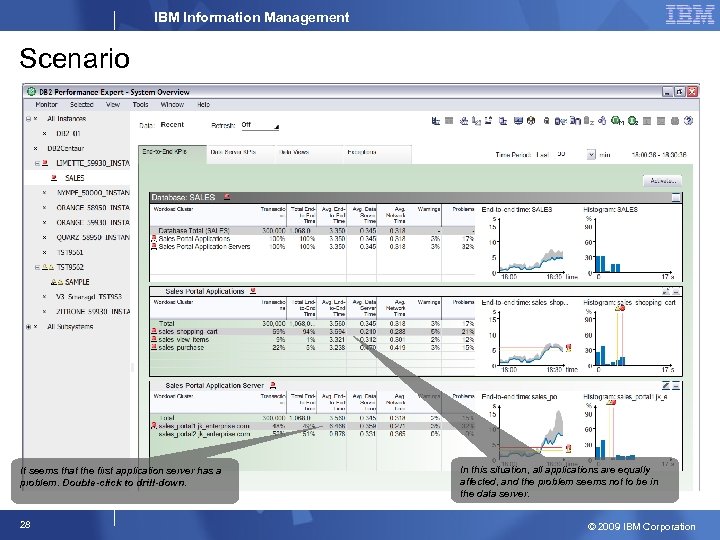Screen dimensions: 720x540
Task: Click the alert marker on sales_po end-to-end chart
Action: pyautogui.click(x=569, y=448)
